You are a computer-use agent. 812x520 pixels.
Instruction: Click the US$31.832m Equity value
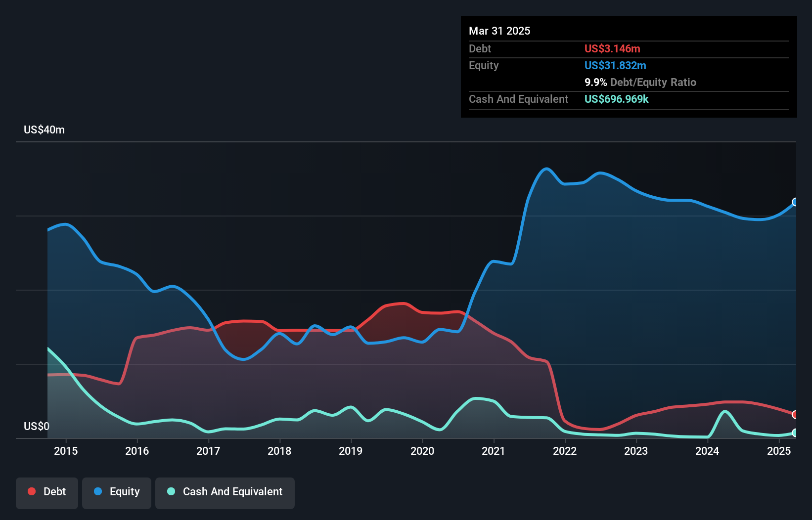pyautogui.click(x=615, y=65)
